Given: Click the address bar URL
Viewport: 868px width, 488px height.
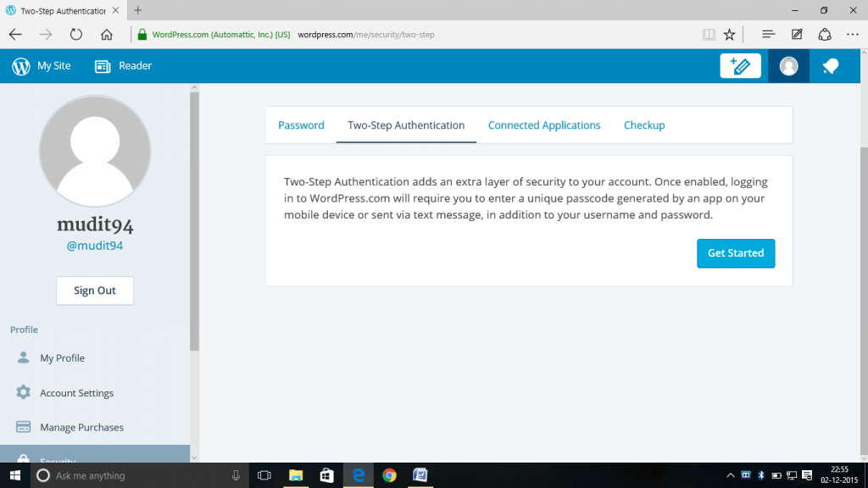Looking at the screenshot, I should (x=366, y=34).
